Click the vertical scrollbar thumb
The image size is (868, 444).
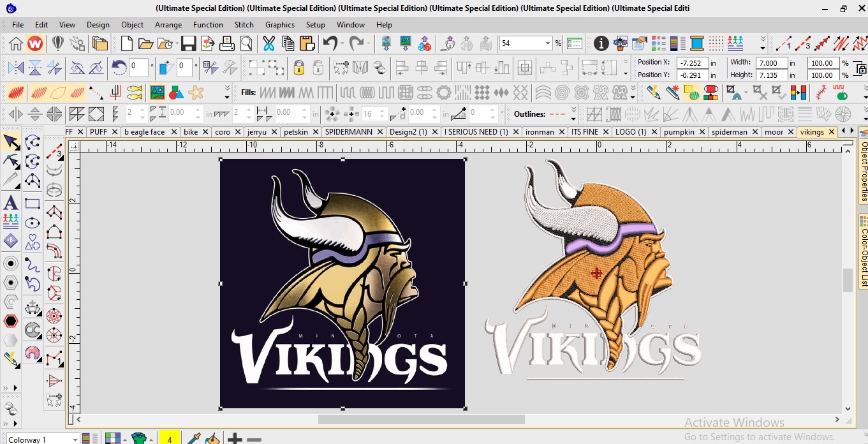click(848, 280)
